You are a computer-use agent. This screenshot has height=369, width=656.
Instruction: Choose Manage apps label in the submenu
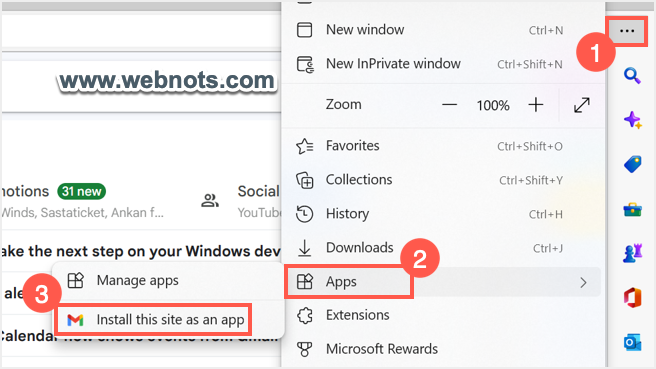[x=138, y=281]
